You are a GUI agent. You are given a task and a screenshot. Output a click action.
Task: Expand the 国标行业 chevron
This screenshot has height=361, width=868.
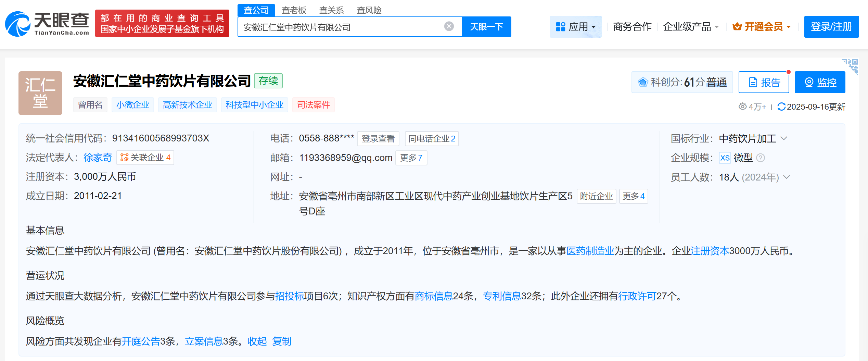click(x=784, y=138)
